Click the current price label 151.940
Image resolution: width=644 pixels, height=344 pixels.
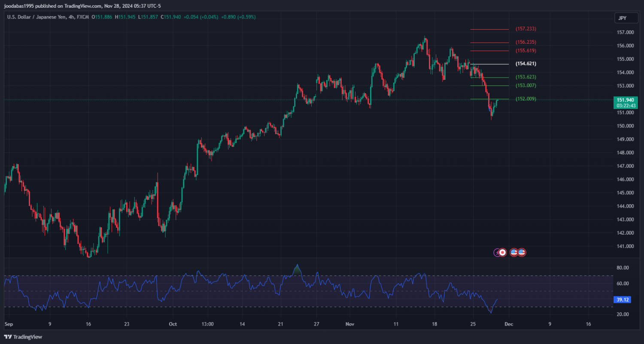click(625, 100)
